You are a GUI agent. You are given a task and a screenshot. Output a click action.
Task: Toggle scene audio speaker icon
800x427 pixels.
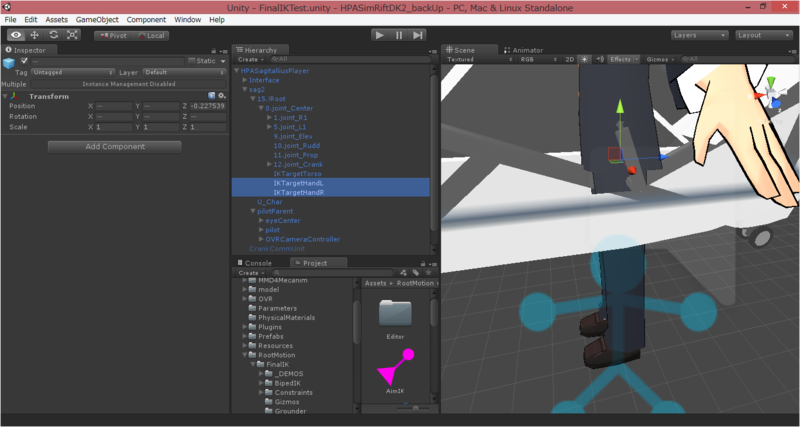pyautogui.click(x=599, y=60)
